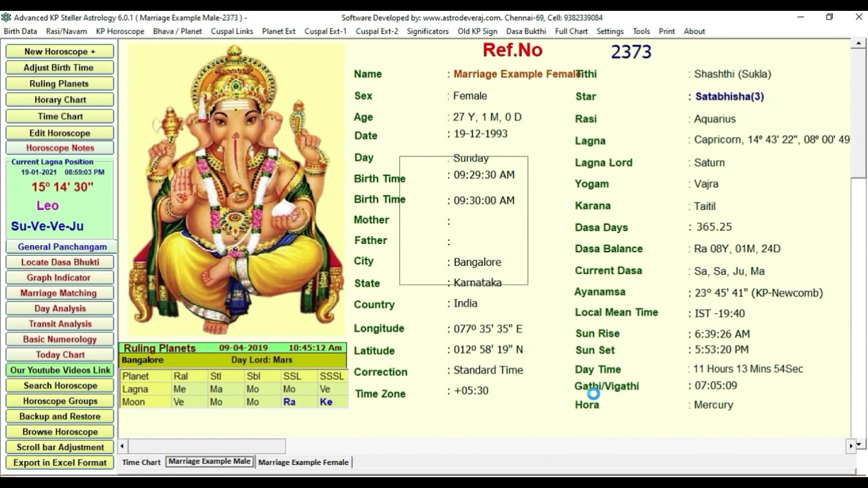This screenshot has height=488, width=868.
Task: Open the Graph Indicator
Action: point(60,278)
